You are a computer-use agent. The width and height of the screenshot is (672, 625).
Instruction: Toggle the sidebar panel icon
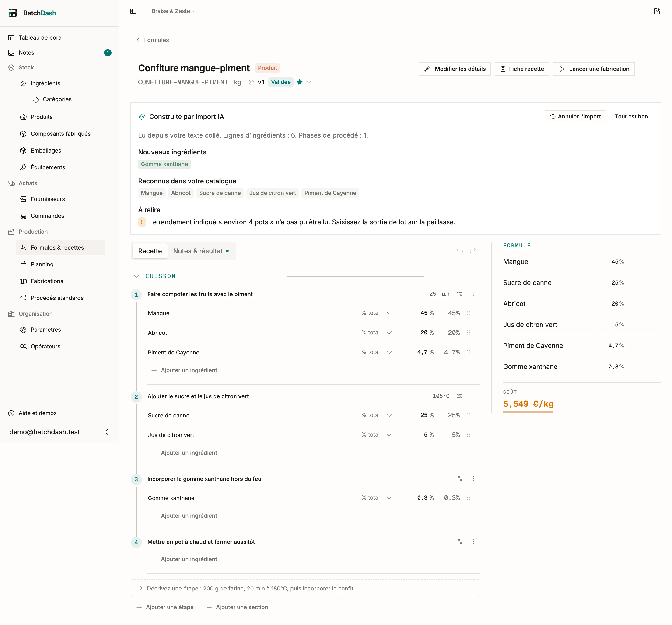133,11
